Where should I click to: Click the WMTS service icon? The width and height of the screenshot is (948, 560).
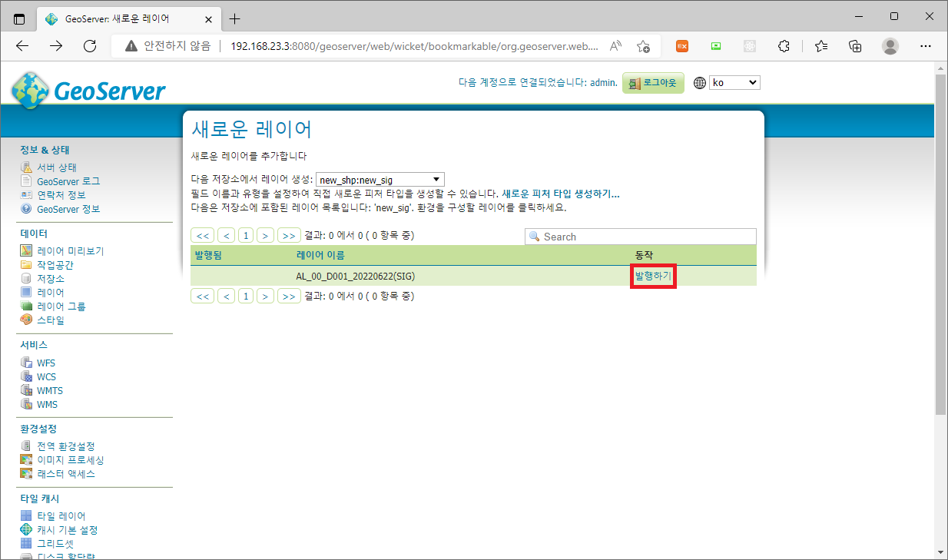(26, 390)
